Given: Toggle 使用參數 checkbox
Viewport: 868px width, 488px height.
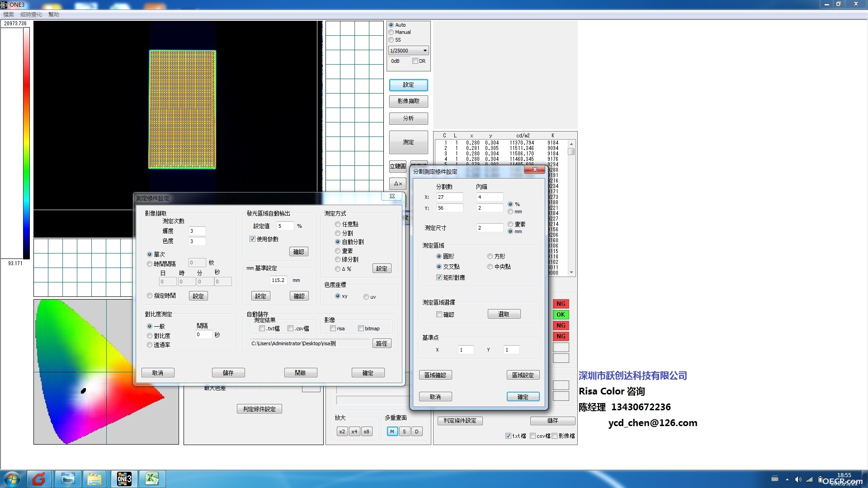Looking at the screenshot, I should pyautogui.click(x=253, y=239).
